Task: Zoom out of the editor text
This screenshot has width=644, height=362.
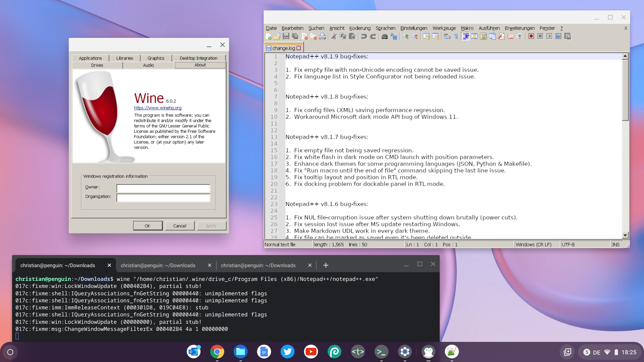Action: pos(415,37)
